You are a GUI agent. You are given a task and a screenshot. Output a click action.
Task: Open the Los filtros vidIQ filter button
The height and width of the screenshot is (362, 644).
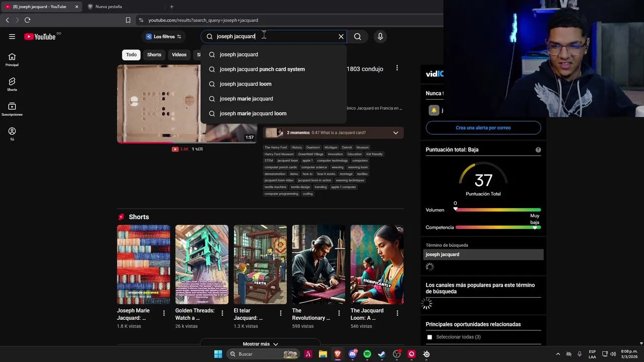(x=164, y=36)
